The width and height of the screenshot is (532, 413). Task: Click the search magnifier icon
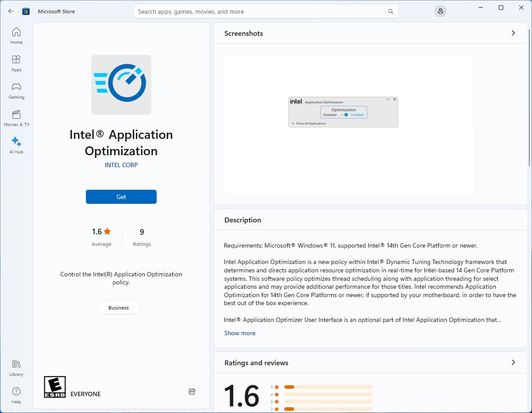pos(390,11)
